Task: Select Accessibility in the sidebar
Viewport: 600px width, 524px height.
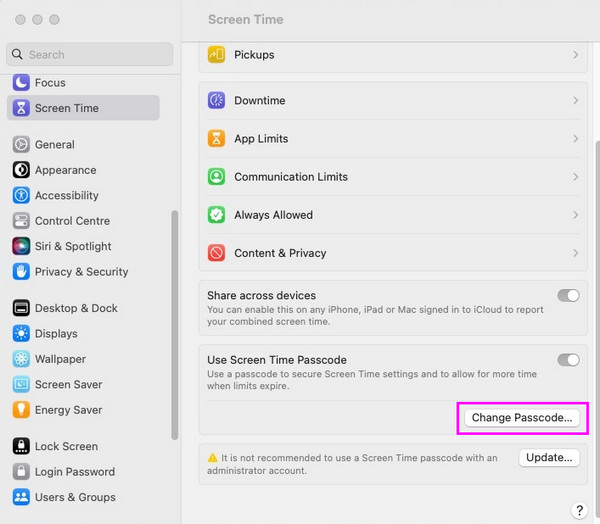Action: point(83,195)
